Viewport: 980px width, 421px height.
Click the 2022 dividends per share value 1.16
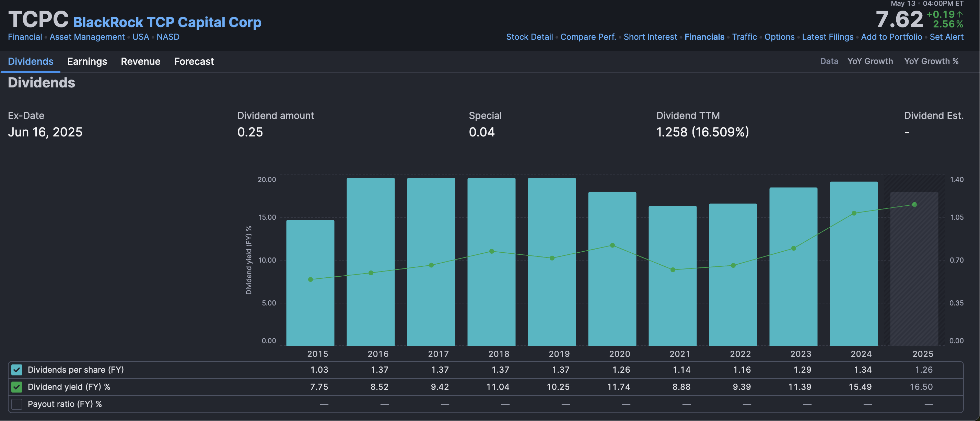[x=742, y=370]
